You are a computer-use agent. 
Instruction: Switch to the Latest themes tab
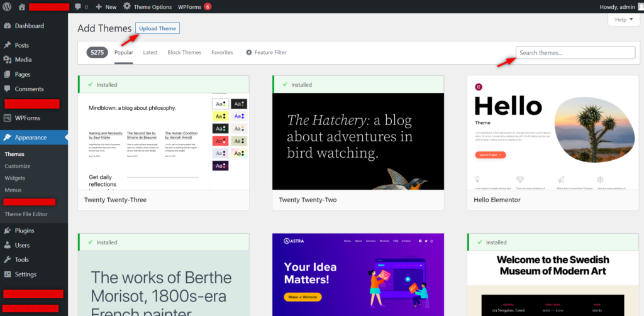pyautogui.click(x=150, y=53)
